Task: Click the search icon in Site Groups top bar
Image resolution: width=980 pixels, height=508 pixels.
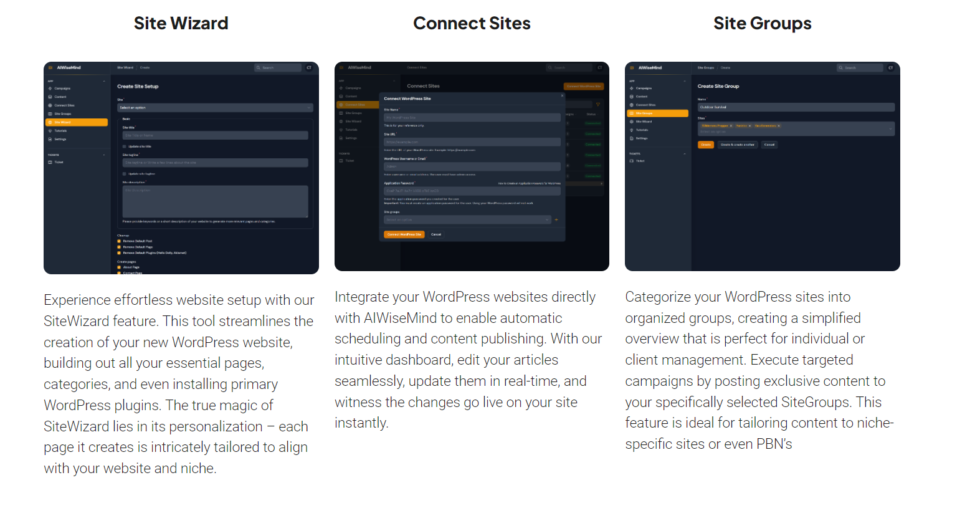Action: point(841,67)
